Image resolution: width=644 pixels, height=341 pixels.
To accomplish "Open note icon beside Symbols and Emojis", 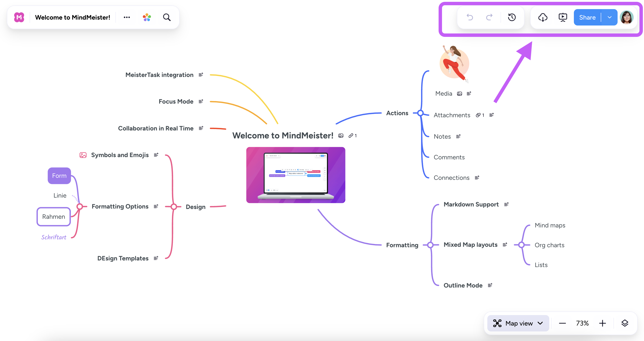I will click(x=156, y=155).
